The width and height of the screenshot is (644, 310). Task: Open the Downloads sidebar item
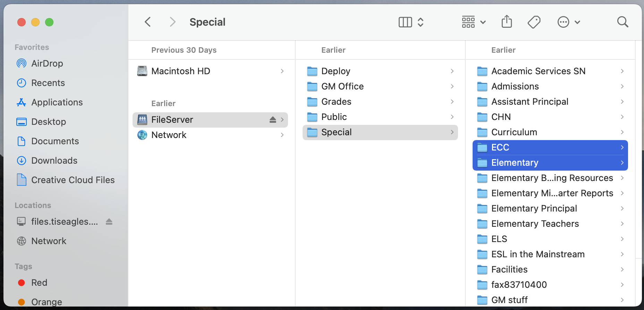pyautogui.click(x=54, y=161)
